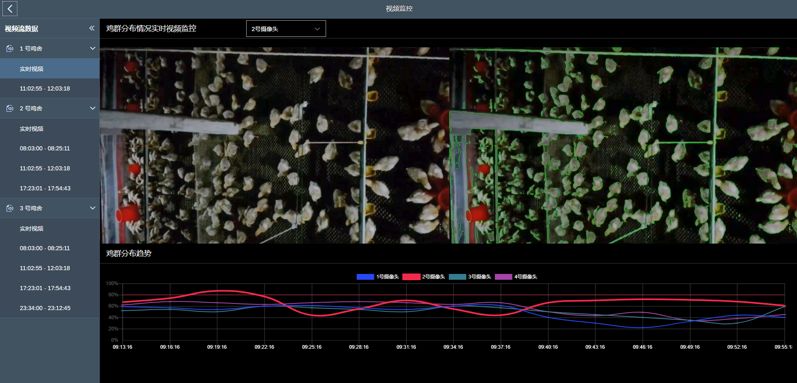Toggle 1号摄像头 blue legend swatch
Viewport: 797px width, 383px height.
(365, 277)
